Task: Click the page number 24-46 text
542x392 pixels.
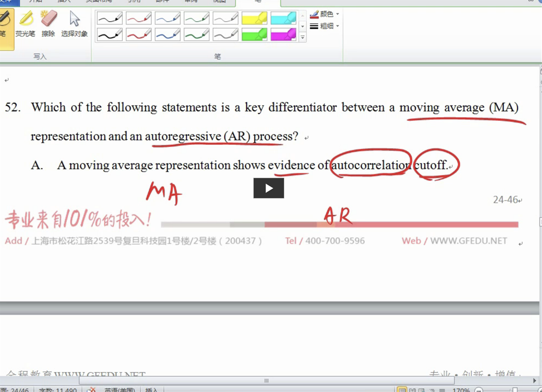Action: point(506,199)
